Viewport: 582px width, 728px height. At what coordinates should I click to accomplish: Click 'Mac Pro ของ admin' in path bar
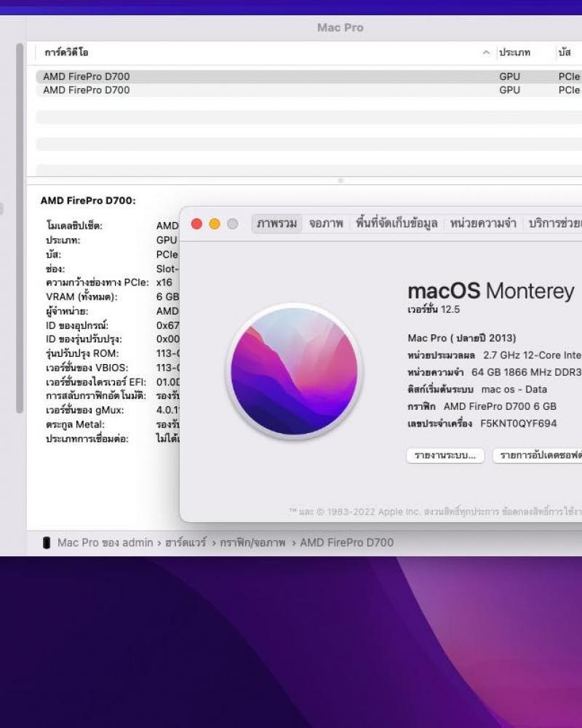click(105, 542)
